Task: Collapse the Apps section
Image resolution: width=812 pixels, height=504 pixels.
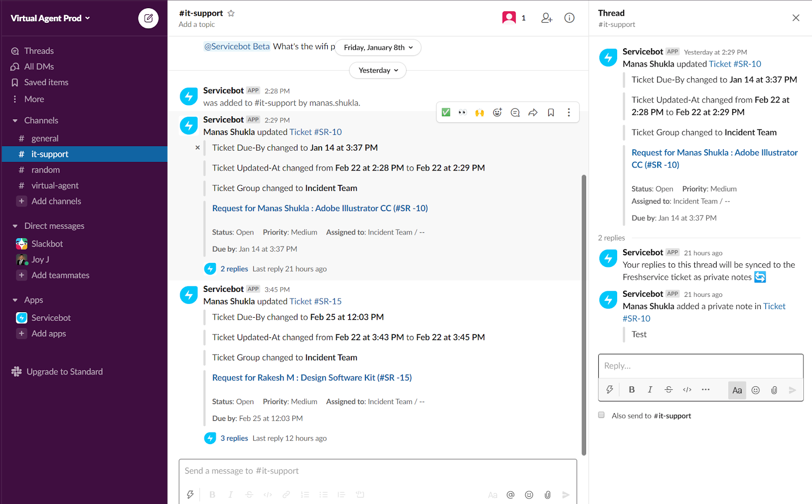Action: click(15, 300)
